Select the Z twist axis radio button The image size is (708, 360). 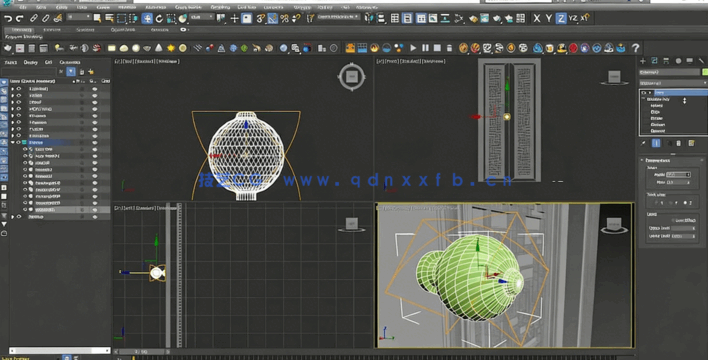(686, 203)
